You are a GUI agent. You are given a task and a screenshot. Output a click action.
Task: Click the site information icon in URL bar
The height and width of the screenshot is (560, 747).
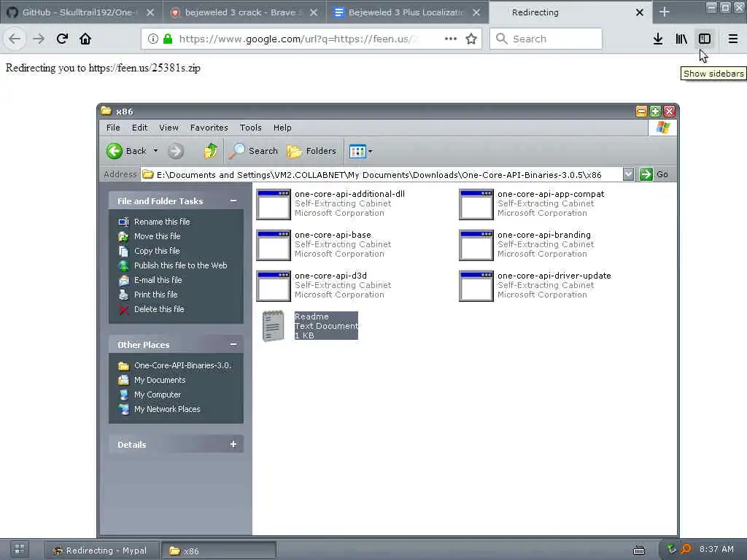[x=152, y=39]
